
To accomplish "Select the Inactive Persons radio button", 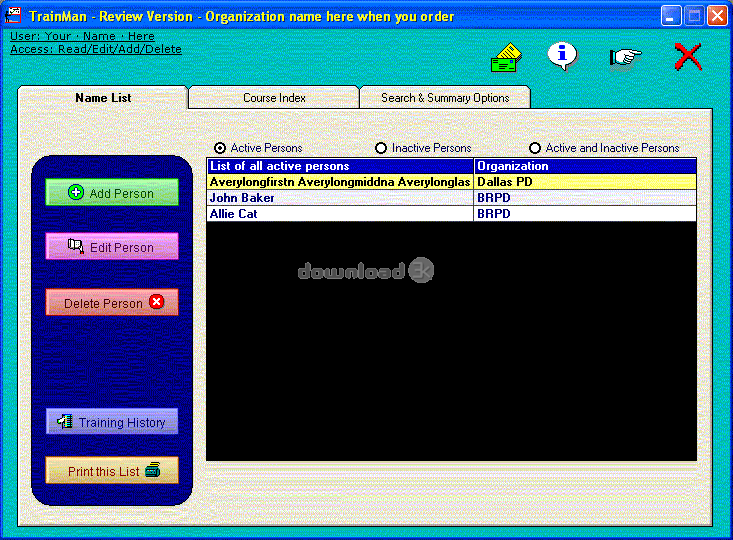I will click(x=381, y=148).
